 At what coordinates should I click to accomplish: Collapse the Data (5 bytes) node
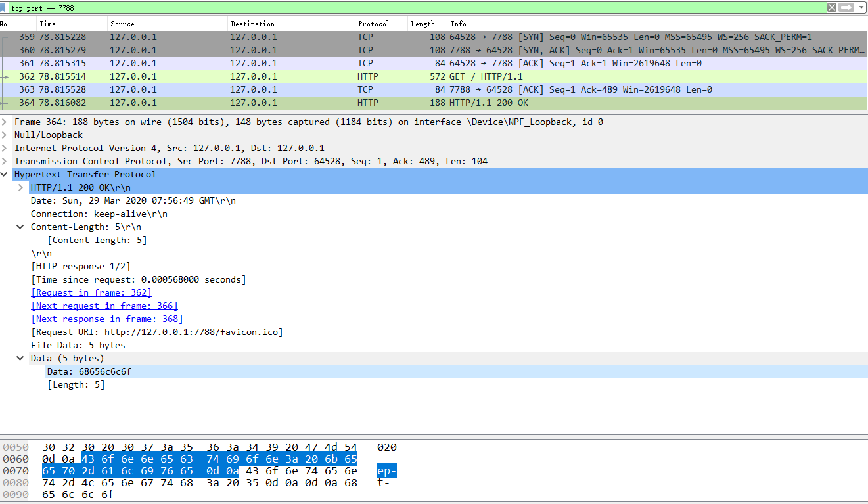[x=22, y=358]
